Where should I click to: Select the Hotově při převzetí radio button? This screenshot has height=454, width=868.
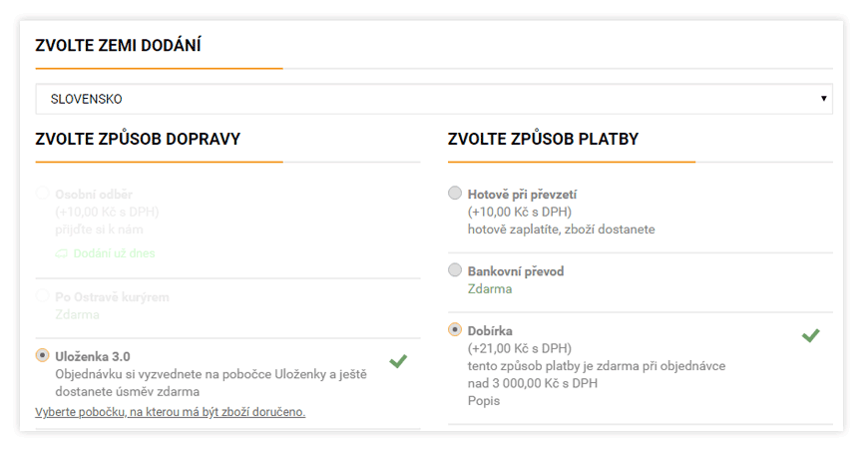[x=455, y=193]
